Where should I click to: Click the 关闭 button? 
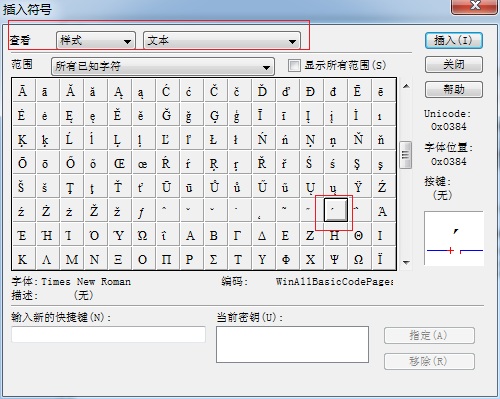pos(454,65)
